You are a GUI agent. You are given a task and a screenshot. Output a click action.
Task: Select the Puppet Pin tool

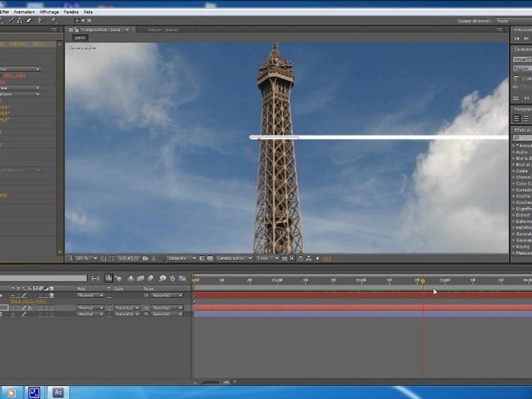[53, 21]
